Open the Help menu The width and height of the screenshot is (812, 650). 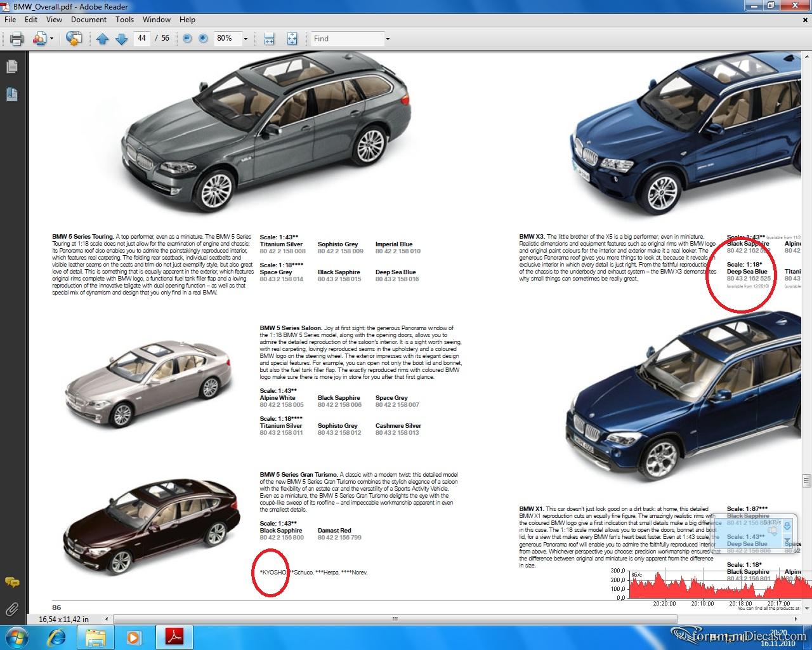click(x=187, y=20)
